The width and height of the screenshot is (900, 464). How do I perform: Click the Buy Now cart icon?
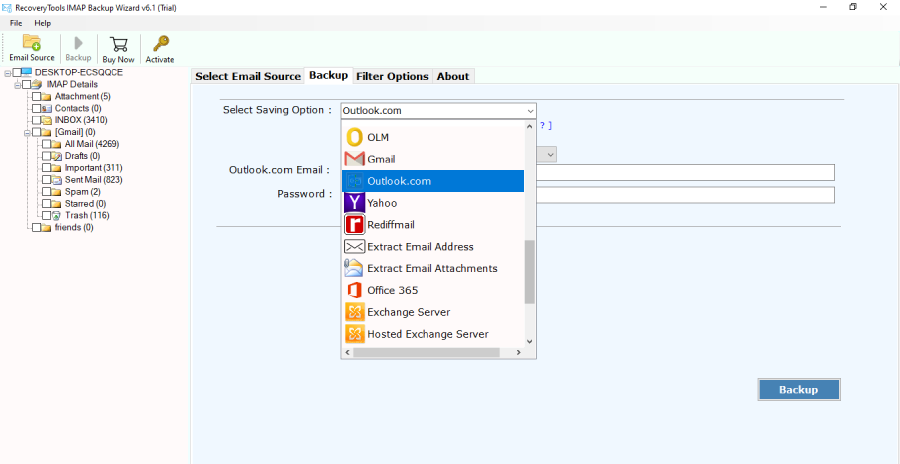[x=118, y=47]
